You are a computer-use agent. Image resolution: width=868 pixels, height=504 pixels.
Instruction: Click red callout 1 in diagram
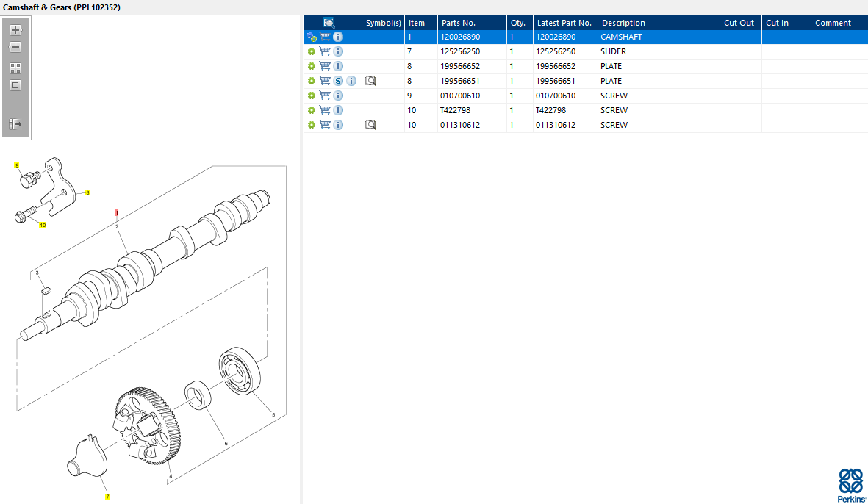(116, 212)
